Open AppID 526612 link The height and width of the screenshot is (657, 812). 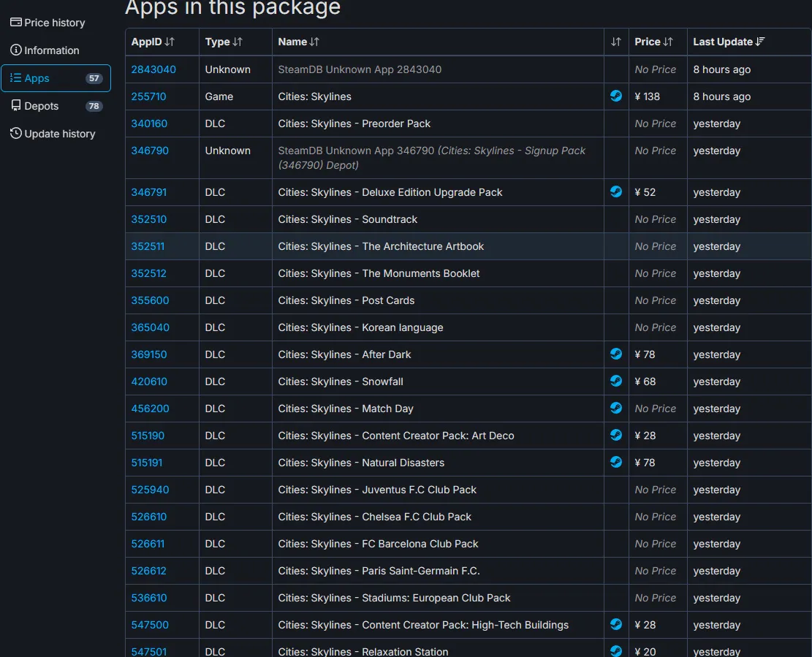148,571
